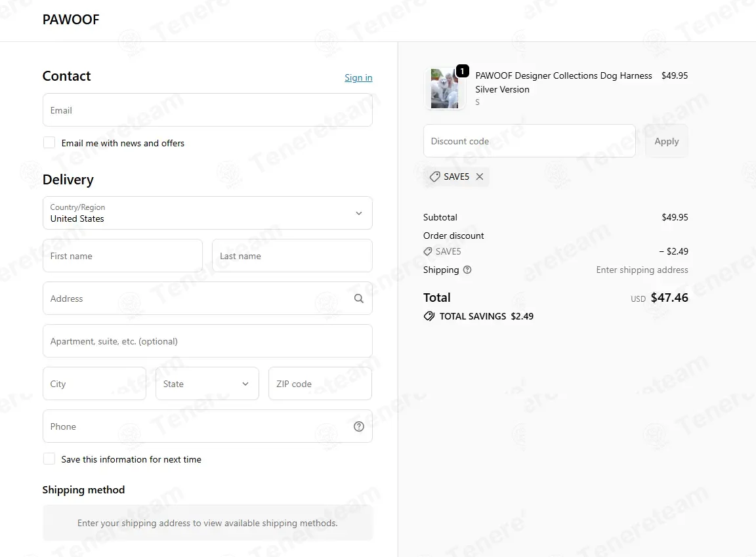Click the Contact heading
The height and width of the screenshot is (557, 756).
(x=66, y=76)
